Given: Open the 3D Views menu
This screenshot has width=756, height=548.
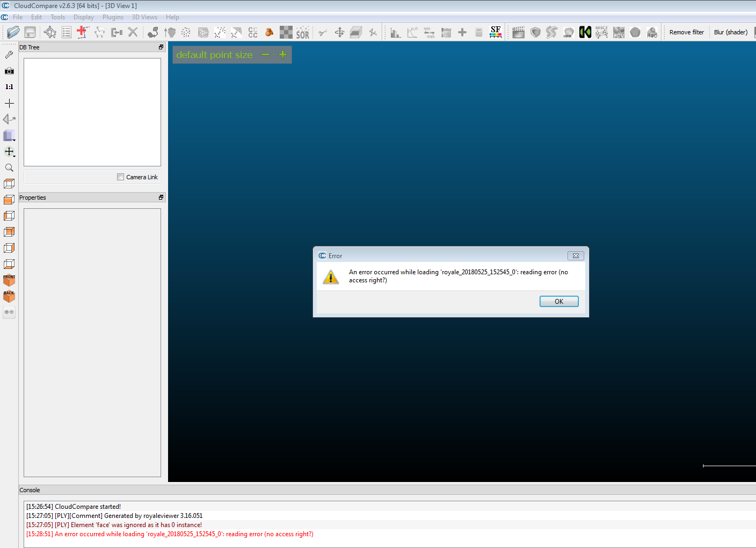Looking at the screenshot, I should tap(144, 17).
